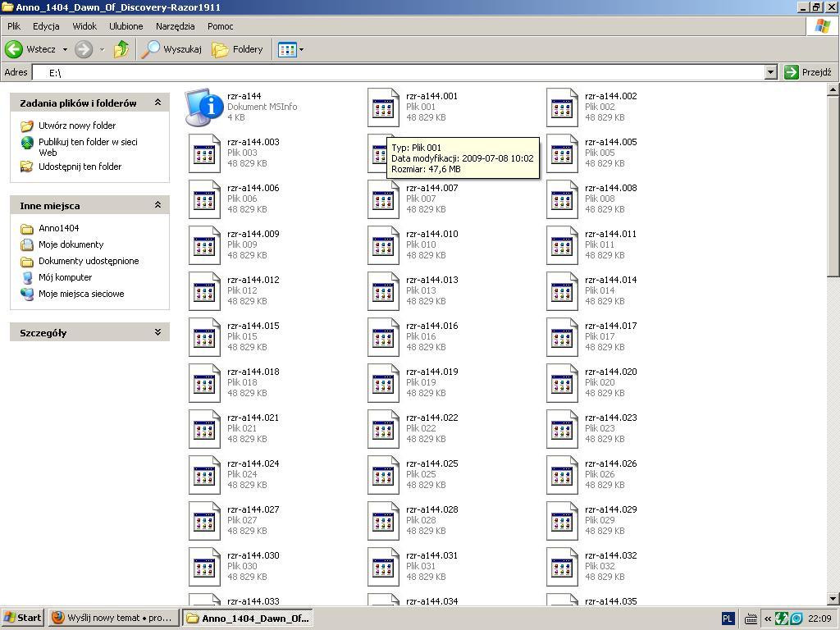Click the PL language indicator

[728, 619]
